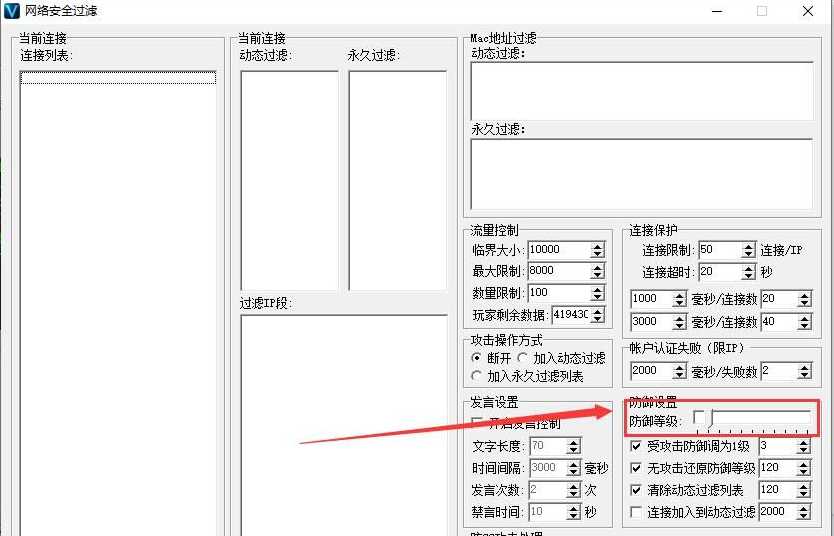Viewport: 834px width, 536px height.
Task: Click inside the 过滤IP段 list box
Action: [x=344, y=425]
